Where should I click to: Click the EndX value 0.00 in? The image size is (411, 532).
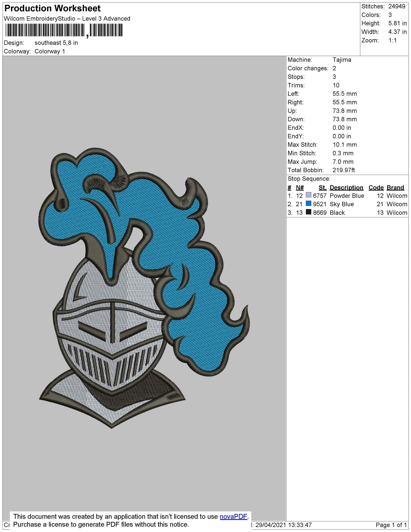[x=342, y=128]
